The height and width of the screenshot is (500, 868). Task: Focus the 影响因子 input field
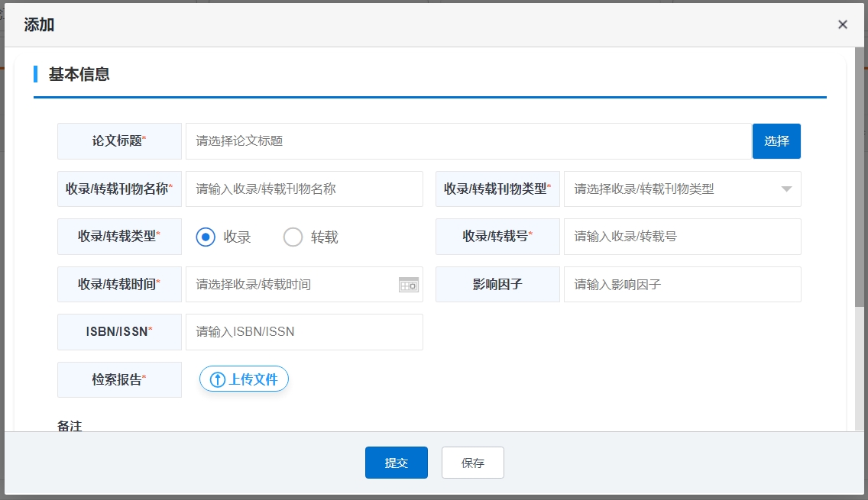[682, 285]
